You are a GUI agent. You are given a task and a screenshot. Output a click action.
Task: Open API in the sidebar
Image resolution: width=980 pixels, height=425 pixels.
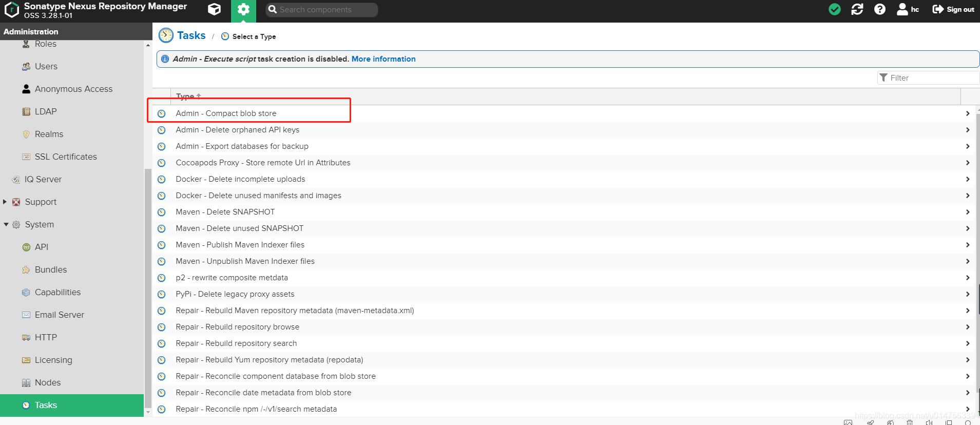[41, 247]
